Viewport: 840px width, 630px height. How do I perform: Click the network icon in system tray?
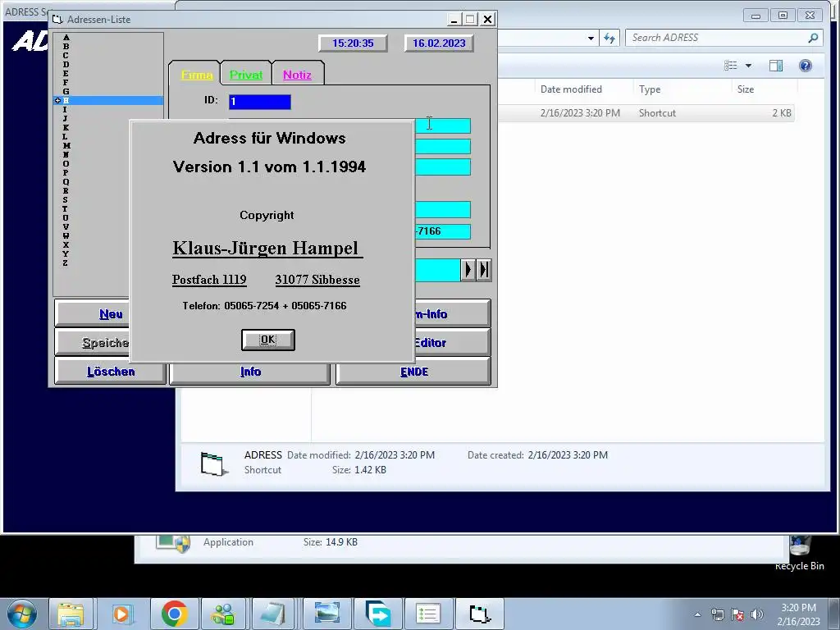(717, 614)
